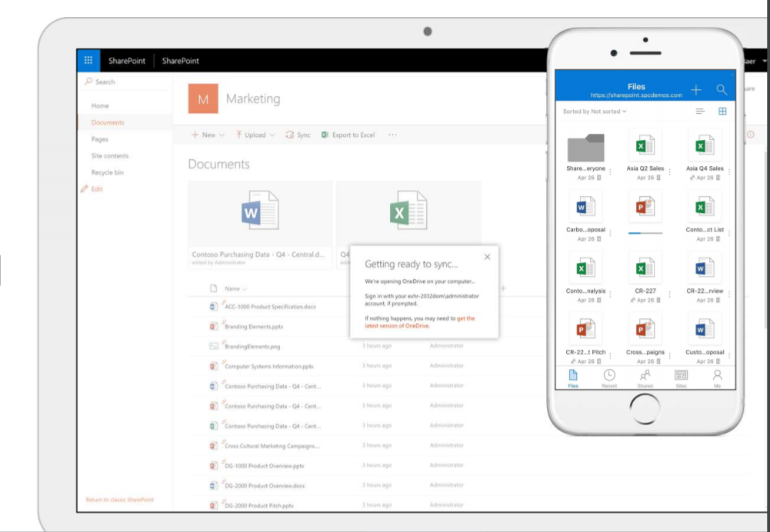Select Pages in left navigation
The height and width of the screenshot is (532, 770).
pyautogui.click(x=100, y=139)
